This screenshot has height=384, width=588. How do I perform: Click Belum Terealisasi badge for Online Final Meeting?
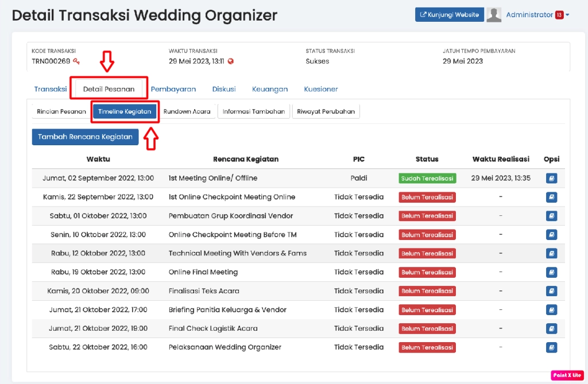427,272
